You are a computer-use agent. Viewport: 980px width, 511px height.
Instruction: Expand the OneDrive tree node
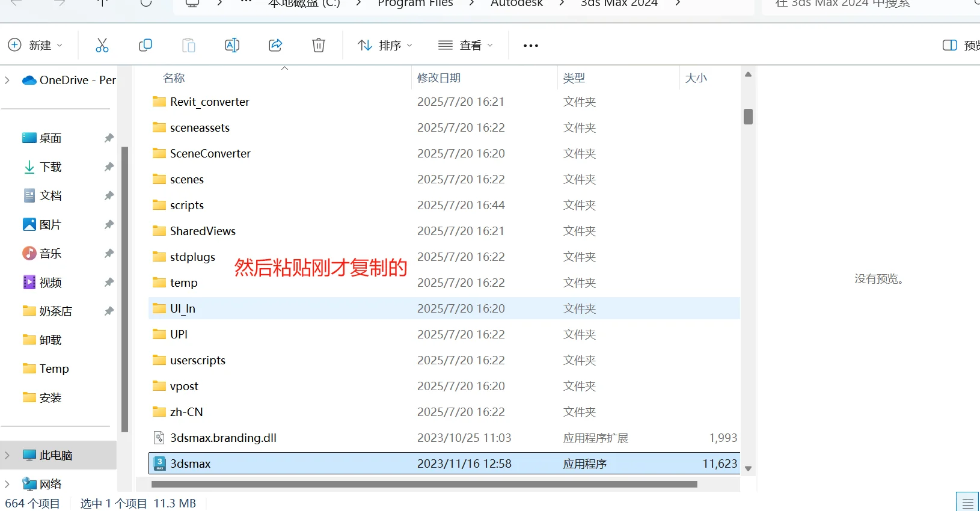[x=7, y=80]
